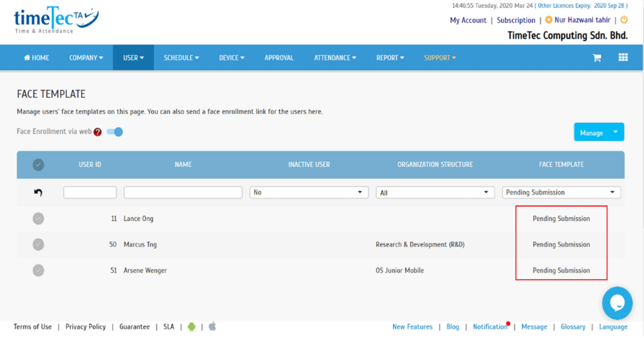Click user ID 50 cell
Image resolution: width=644 pixels, height=338 pixels.
(113, 245)
